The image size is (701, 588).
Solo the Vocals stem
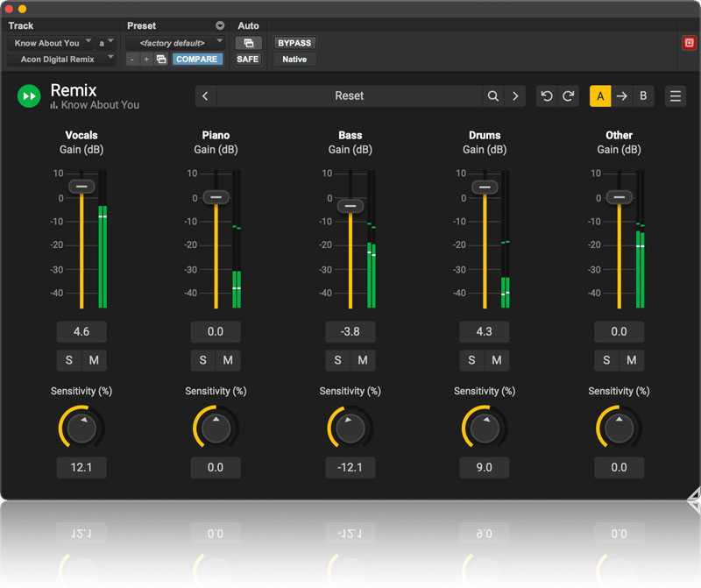[69, 360]
